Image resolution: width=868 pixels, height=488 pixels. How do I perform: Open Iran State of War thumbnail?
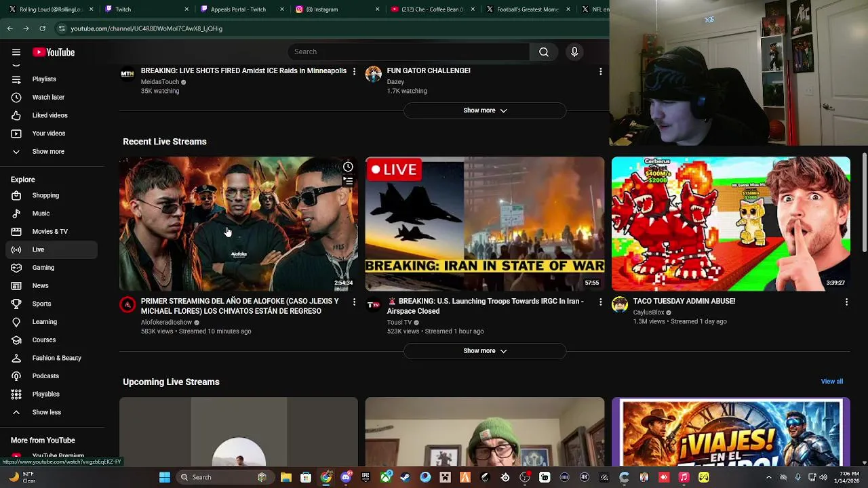pyautogui.click(x=485, y=224)
